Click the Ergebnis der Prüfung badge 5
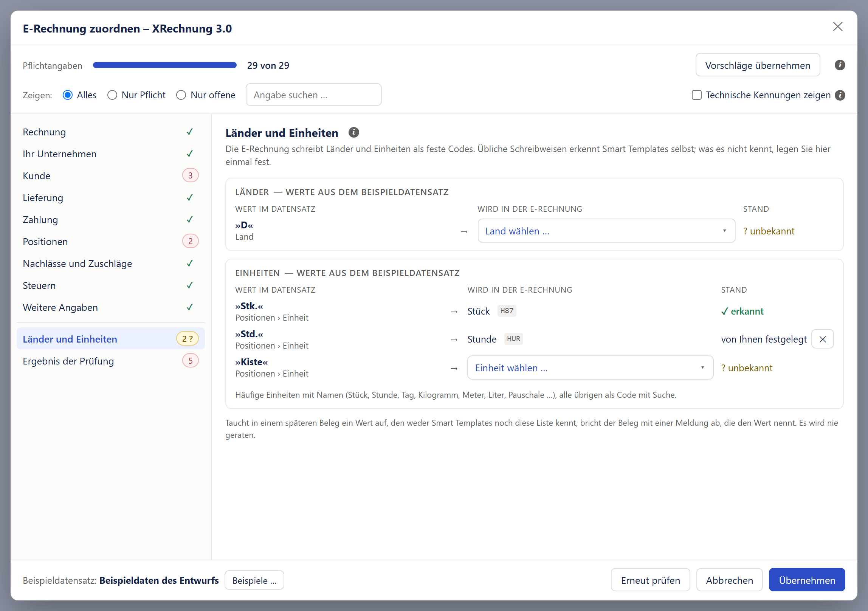Screen dimensions: 868x611 pyautogui.click(x=191, y=361)
